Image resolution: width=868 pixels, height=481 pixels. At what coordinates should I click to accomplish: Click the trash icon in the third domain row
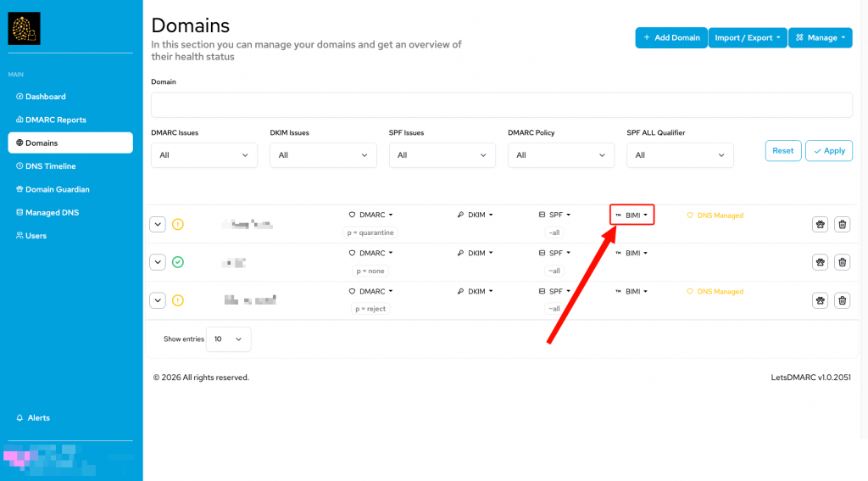pyautogui.click(x=842, y=300)
